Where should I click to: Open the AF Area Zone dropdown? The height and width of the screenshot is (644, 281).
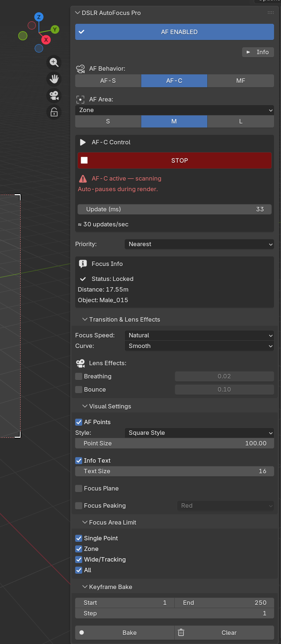pyautogui.click(x=175, y=110)
